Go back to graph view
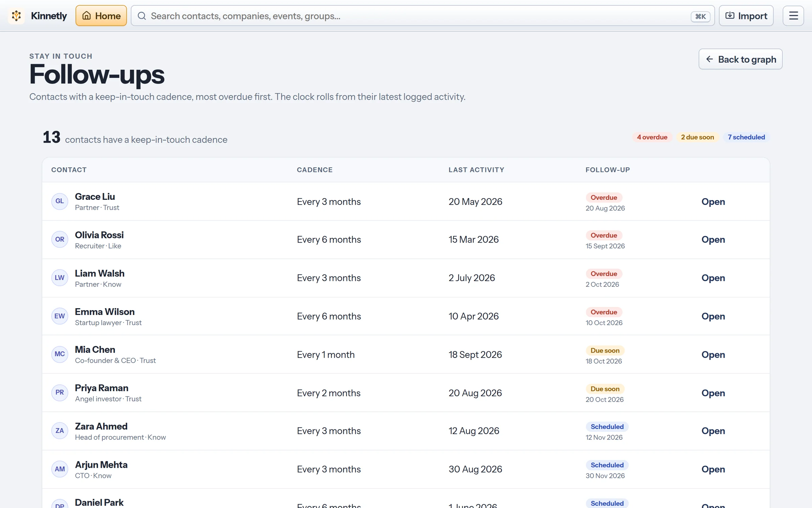This screenshot has width=812, height=508. (741, 59)
